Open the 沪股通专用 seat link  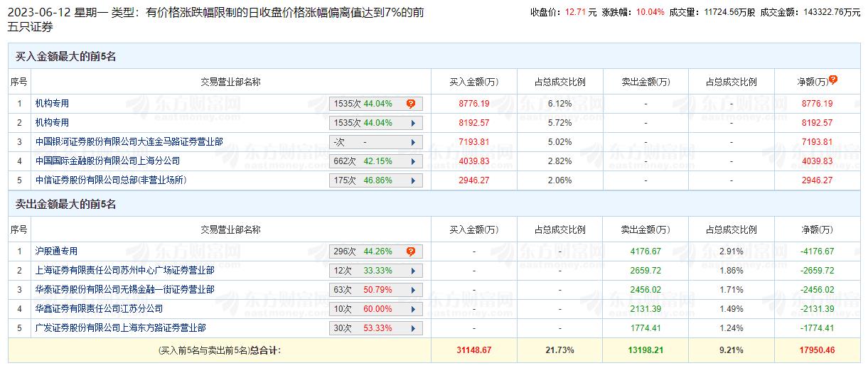coord(56,251)
